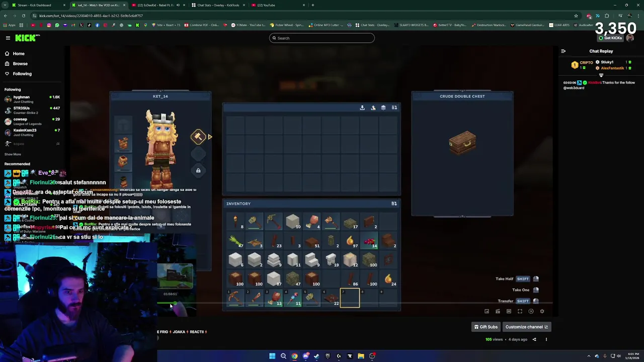This screenshot has height=362, width=644.
Task: Click the crude double chest image
Action: 462,143
